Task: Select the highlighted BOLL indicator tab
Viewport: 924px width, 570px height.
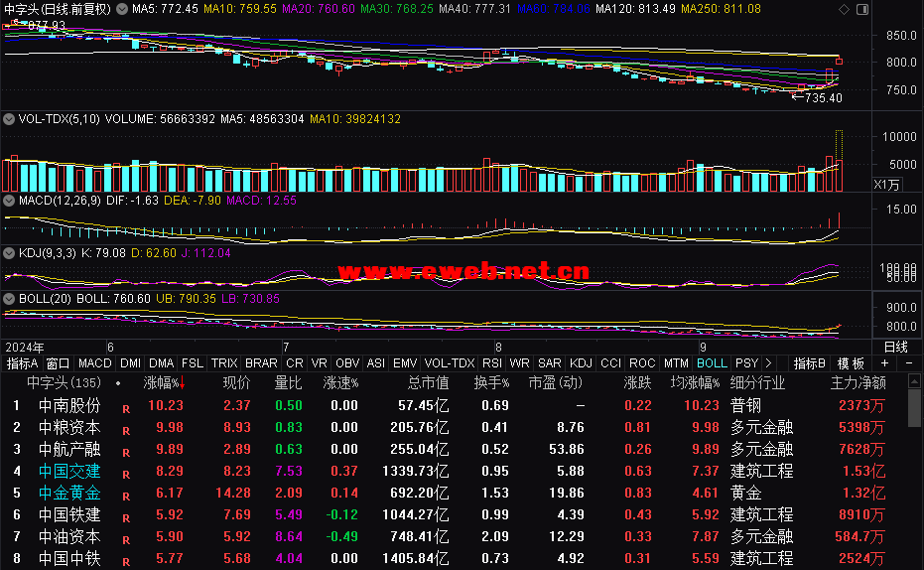Action: click(x=712, y=363)
